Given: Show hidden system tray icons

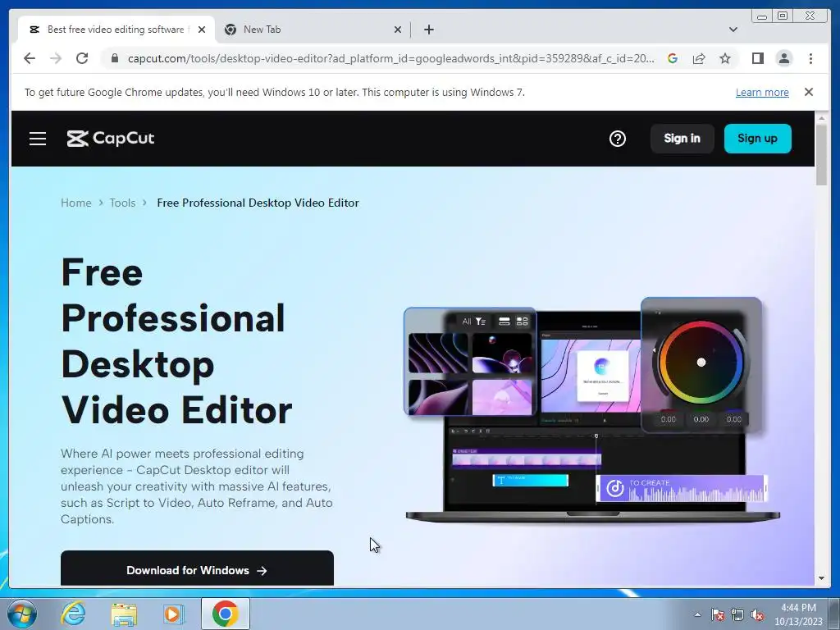Looking at the screenshot, I should [x=697, y=614].
